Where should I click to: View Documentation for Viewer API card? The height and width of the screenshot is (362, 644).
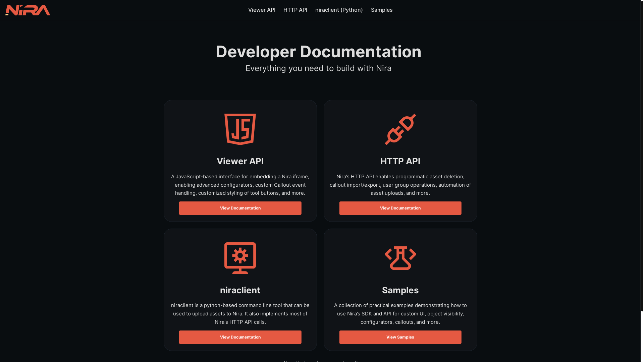tap(240, 208)
